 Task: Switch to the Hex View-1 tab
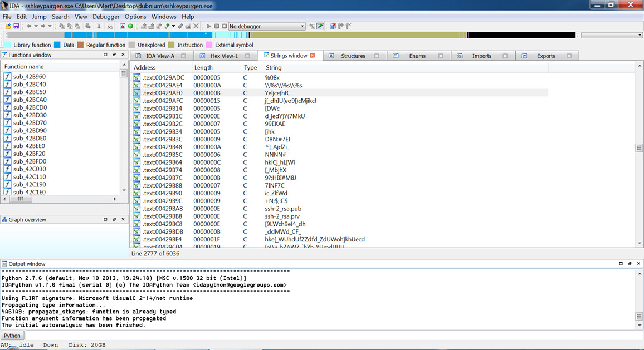pos(224,56)
